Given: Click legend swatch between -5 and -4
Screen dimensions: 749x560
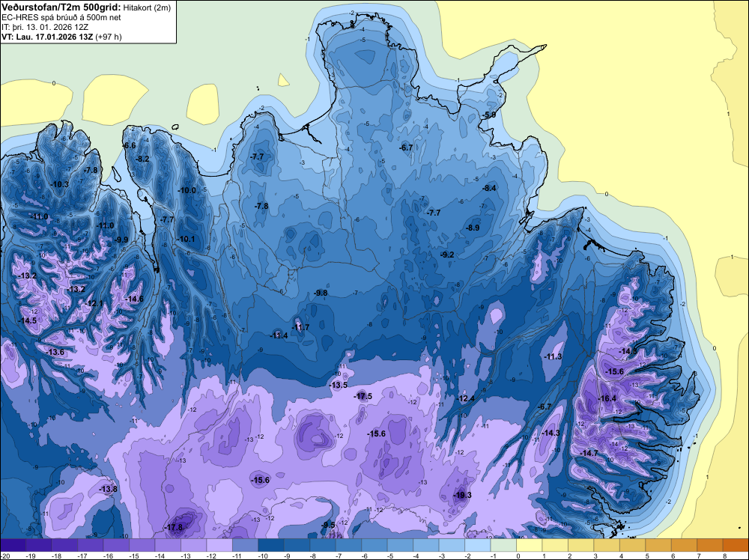Looking at the screenshot, I should tap(400, 545).
